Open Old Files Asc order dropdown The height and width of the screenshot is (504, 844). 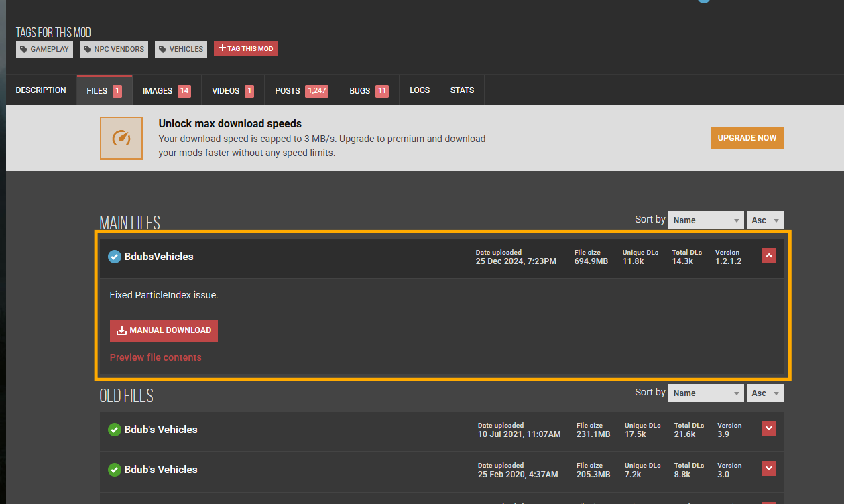[765, 393]
